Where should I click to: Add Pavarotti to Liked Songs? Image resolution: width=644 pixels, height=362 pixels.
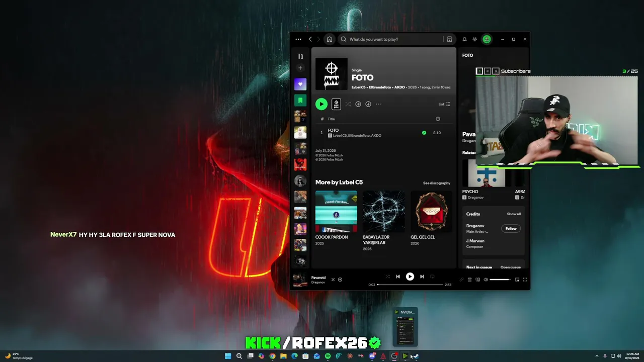(340, 280)
